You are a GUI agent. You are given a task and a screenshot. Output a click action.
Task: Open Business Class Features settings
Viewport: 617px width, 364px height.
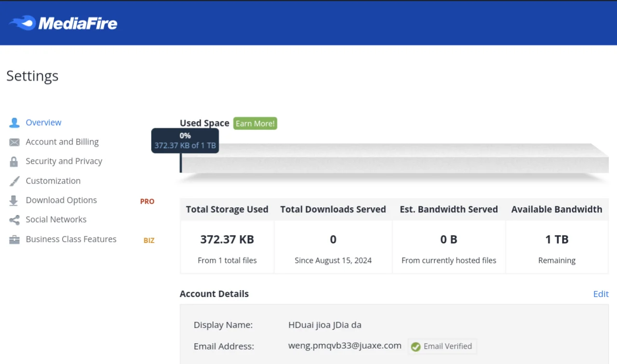[x=71, y=239]
